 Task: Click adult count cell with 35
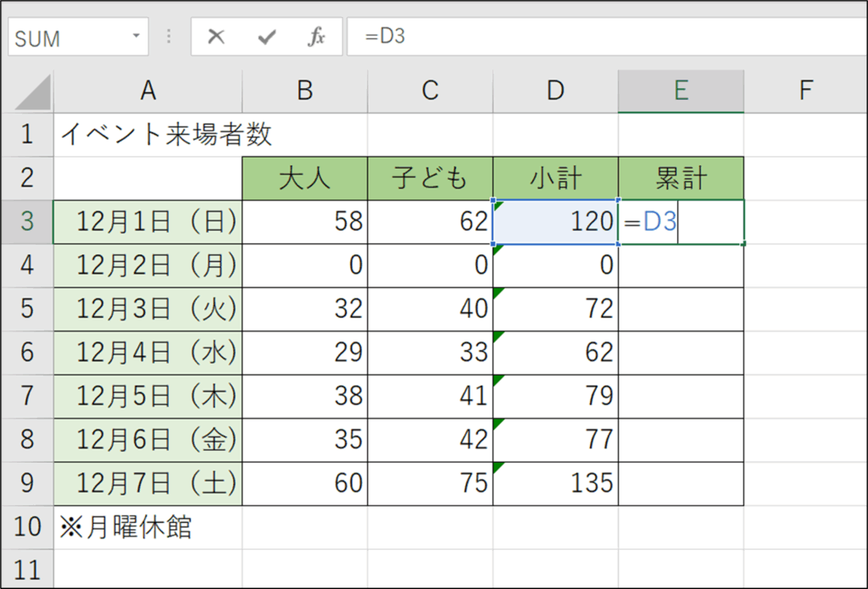305,440
